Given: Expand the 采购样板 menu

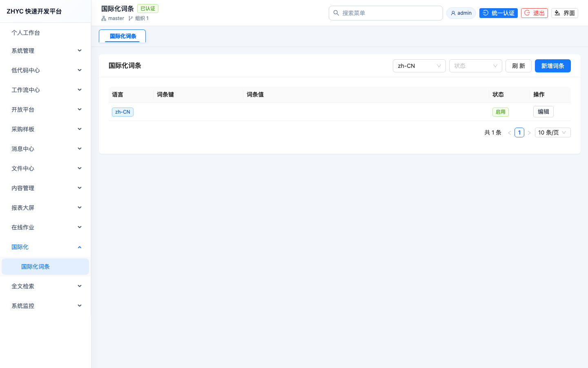Looking at the screenshot, I should (45, 129).
